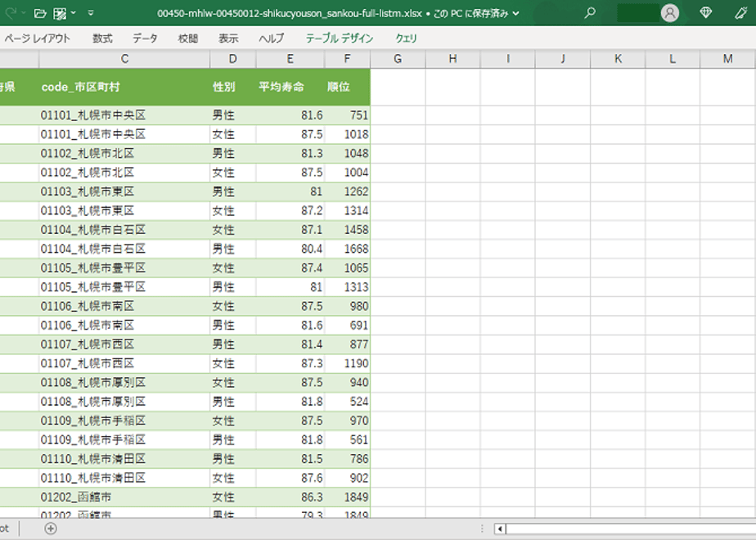The image size is (756, 540).
Task: Click the horizontal scrollbar left arrow
Action: tap(500, 529)
